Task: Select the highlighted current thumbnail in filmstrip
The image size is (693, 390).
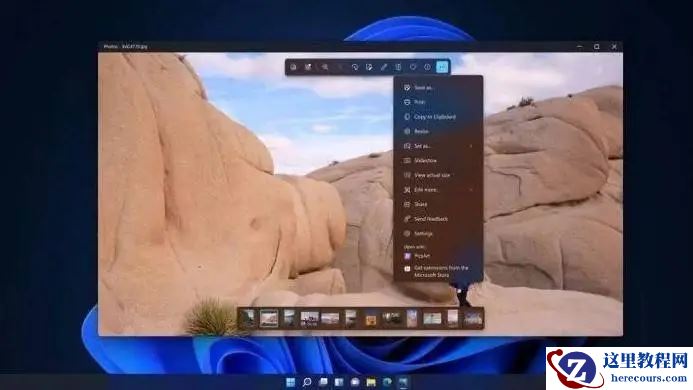Action: pos(269,318)
